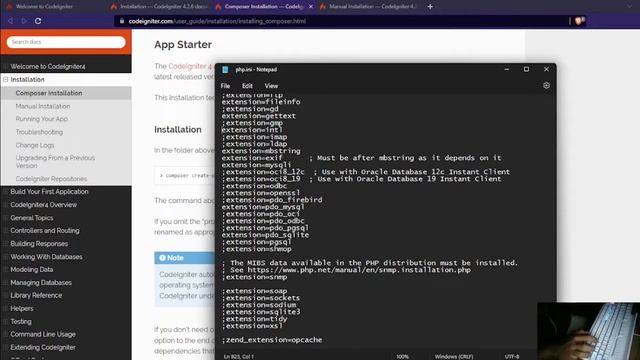Click the 'extension=pdo_mysql' line

pos(263,207)
